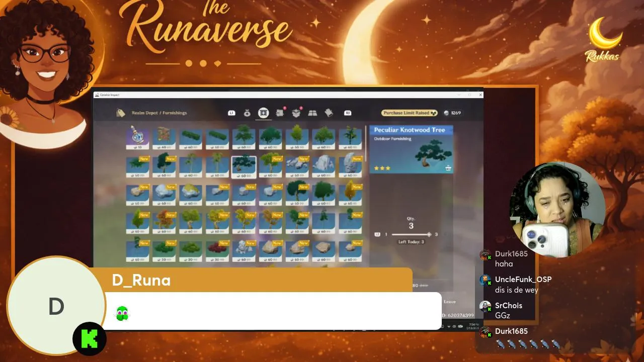This screenshot has width=644, height=362.
Task: Click the streamer webcam circle
Action: [x=557, y=209]
